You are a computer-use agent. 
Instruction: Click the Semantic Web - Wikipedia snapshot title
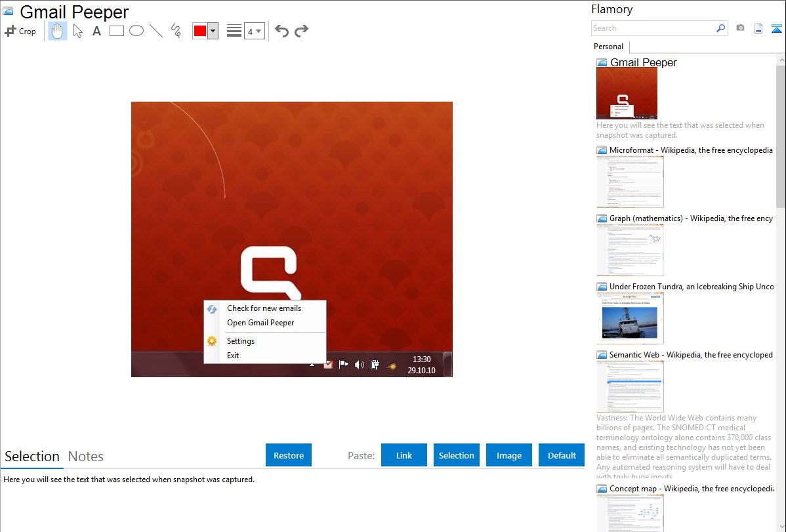[x=691, y=354]
